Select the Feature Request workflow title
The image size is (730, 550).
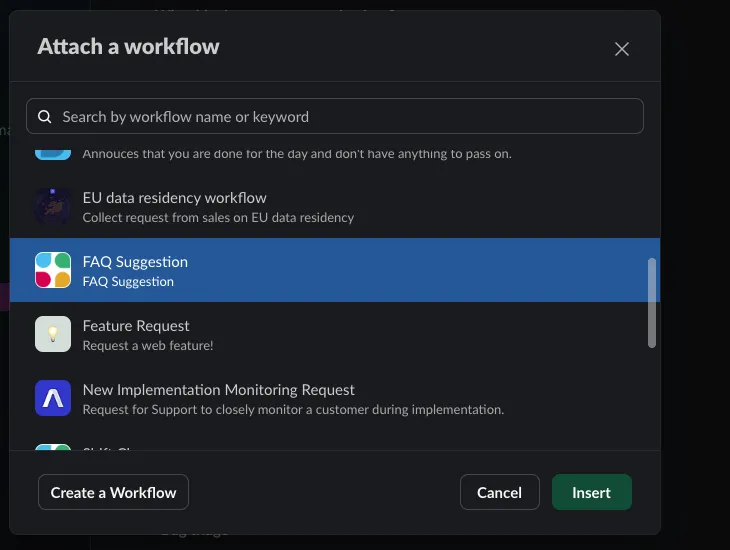136,326
